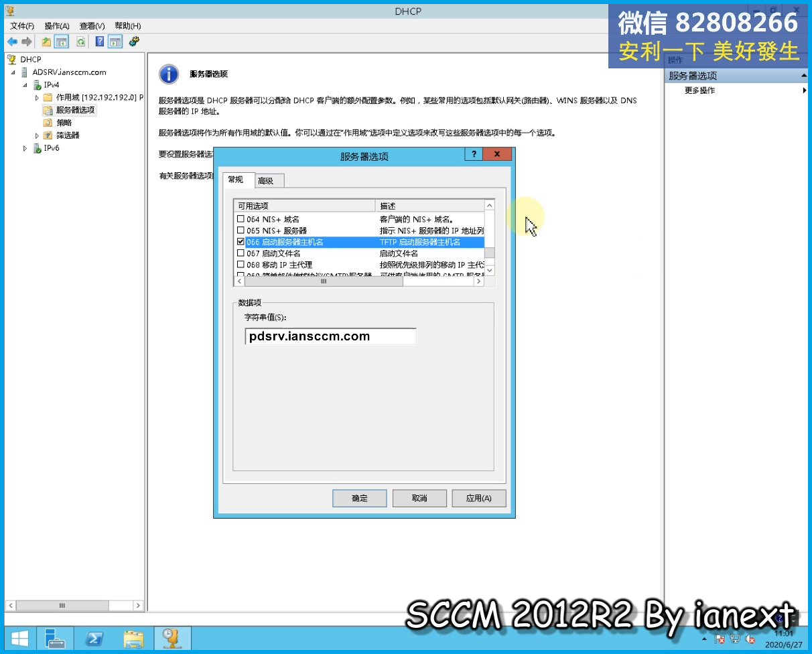Switch to the 常规 tab
Viewport: 812px width, 654px height.
(x=239, y=180)
